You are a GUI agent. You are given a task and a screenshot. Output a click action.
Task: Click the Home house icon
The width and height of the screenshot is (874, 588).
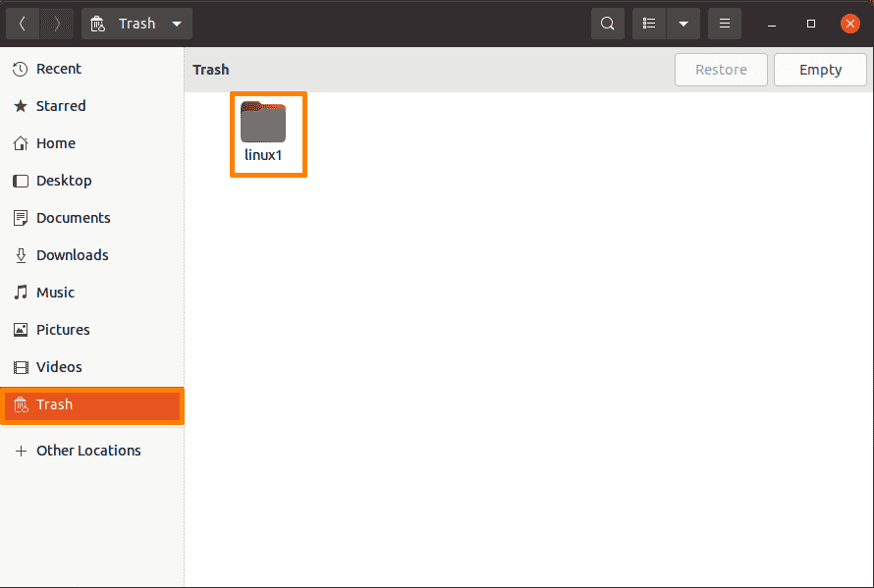click(21, 143)
